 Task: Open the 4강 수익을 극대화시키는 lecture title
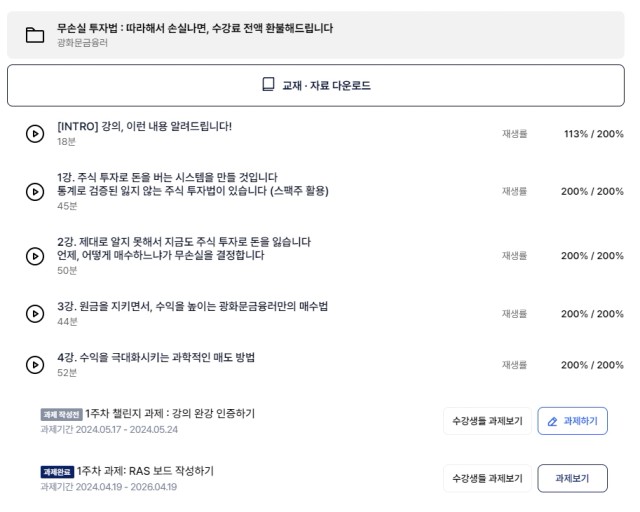coord(156,357)
